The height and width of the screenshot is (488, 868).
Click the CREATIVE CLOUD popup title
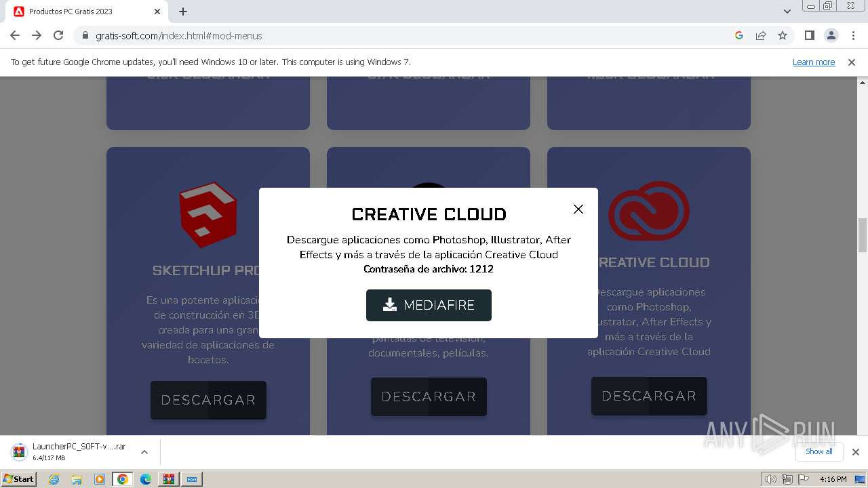[x=429, y=214]
